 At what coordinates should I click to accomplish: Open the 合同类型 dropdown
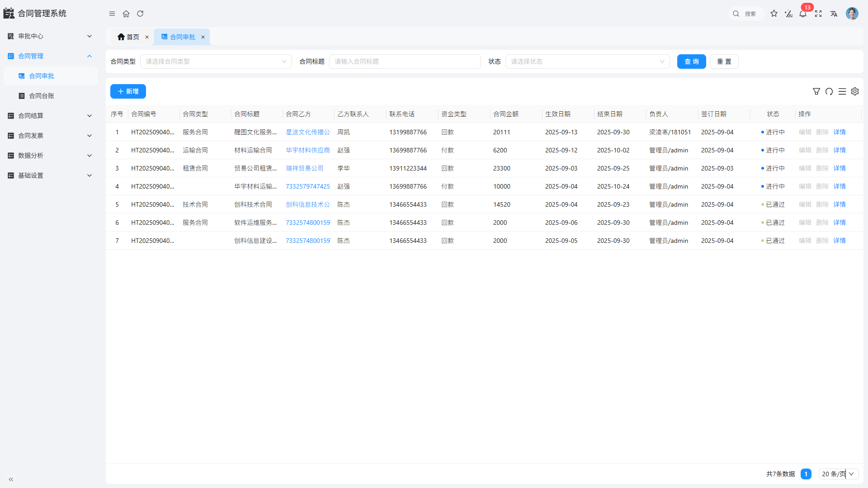[x=216, y=62]
